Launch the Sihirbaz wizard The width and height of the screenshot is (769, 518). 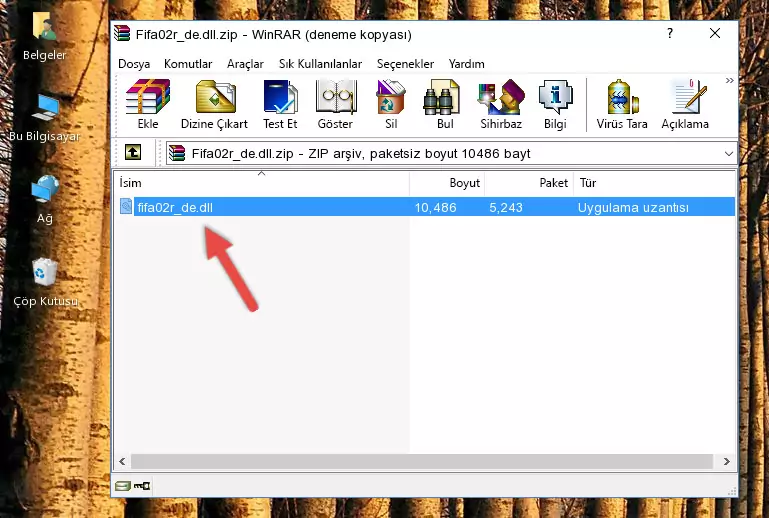coord(501,104)
